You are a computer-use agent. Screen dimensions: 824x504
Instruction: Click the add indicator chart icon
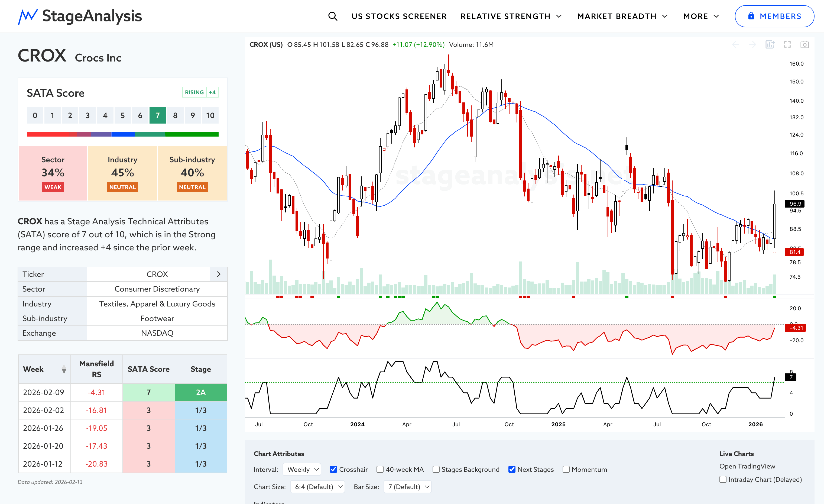coord(770,44)
